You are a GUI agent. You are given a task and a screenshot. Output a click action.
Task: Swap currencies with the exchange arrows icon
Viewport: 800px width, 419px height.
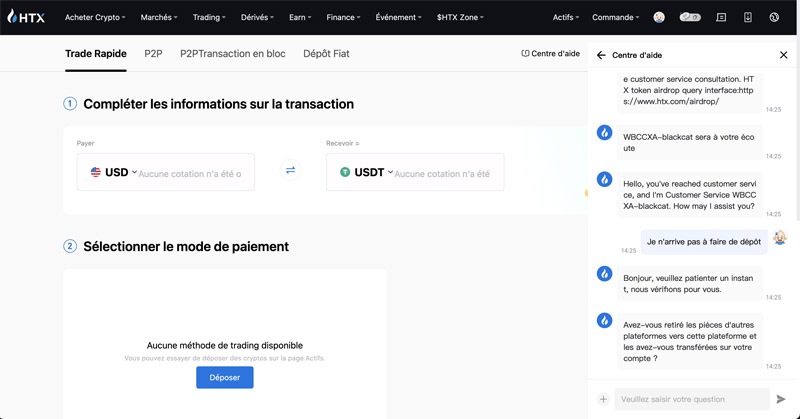point(290,170)
